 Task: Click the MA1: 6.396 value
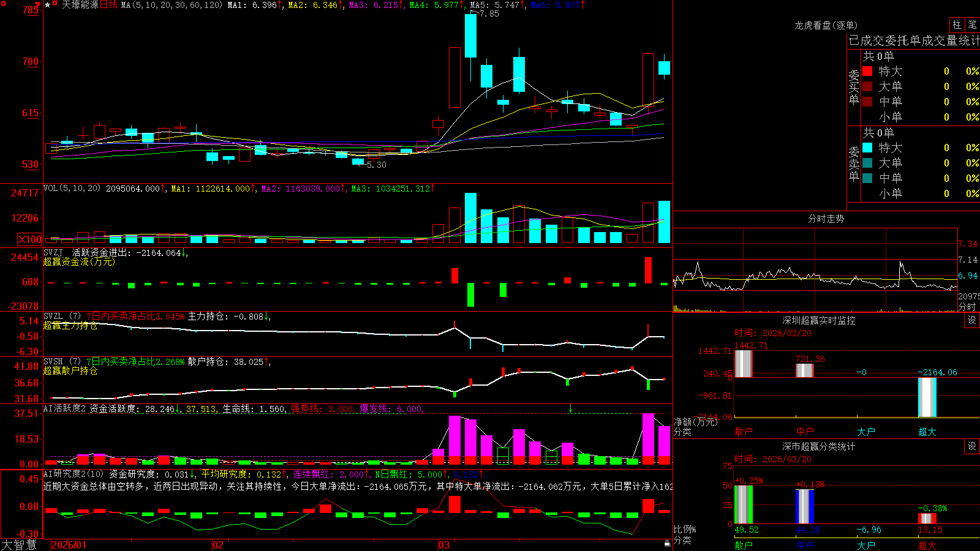point(255,5)
